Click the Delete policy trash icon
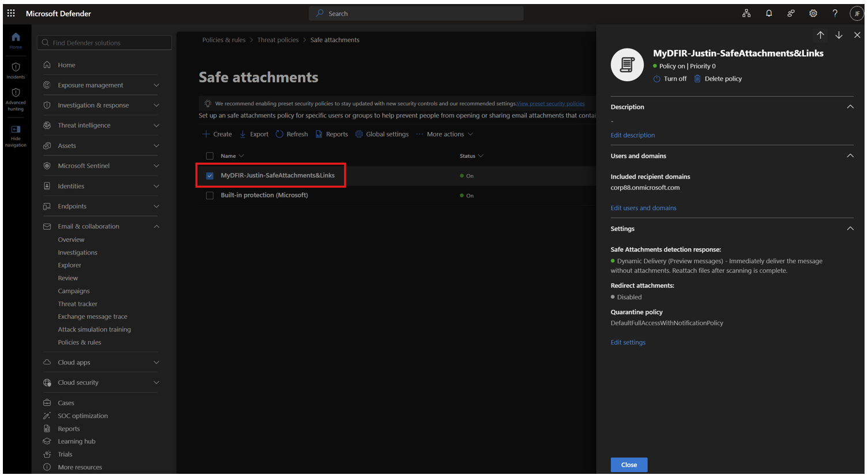The width and height of the screenshot is (868, 475). coord(697,79)
